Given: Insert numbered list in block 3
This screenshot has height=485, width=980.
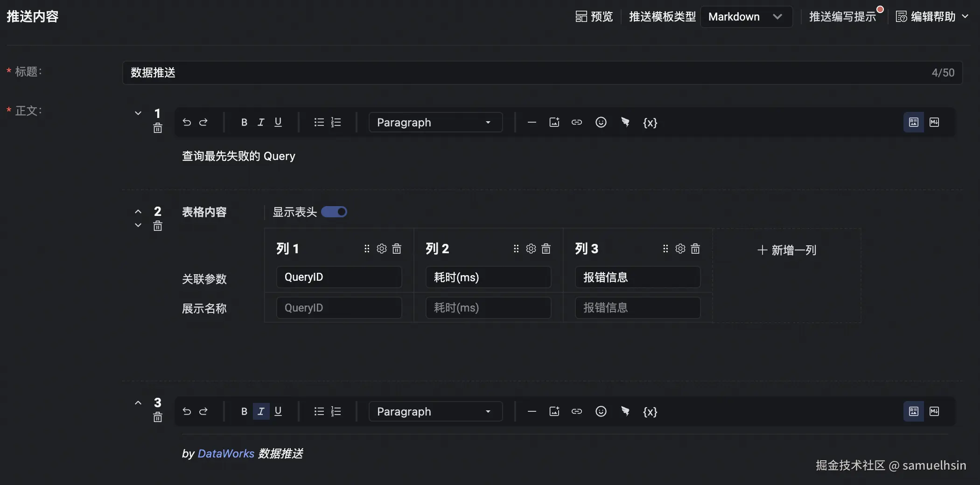Looking at the screenshot, I should 336,411.
